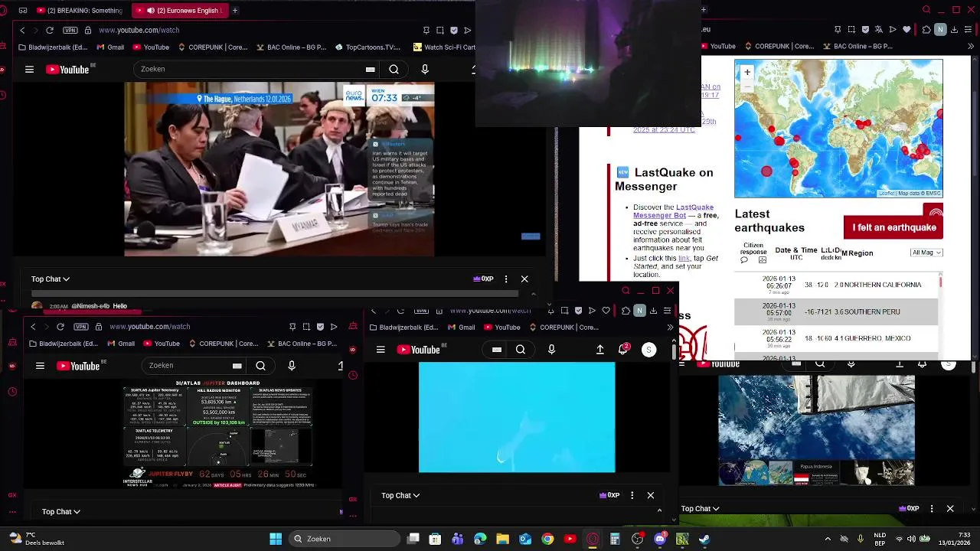Open COREPUNK bookmark in bottom-left browser
980x551 pixels.
pyautogui.click(x=224, y=344)
